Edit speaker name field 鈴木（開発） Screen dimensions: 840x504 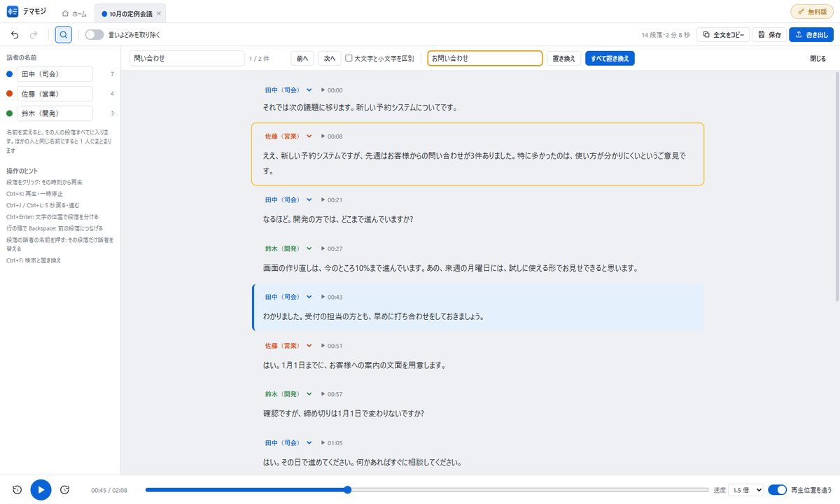(x=55, y=113)
